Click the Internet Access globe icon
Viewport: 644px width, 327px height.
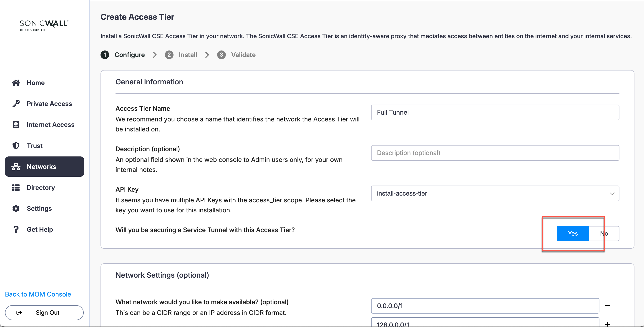click(16, 124)
